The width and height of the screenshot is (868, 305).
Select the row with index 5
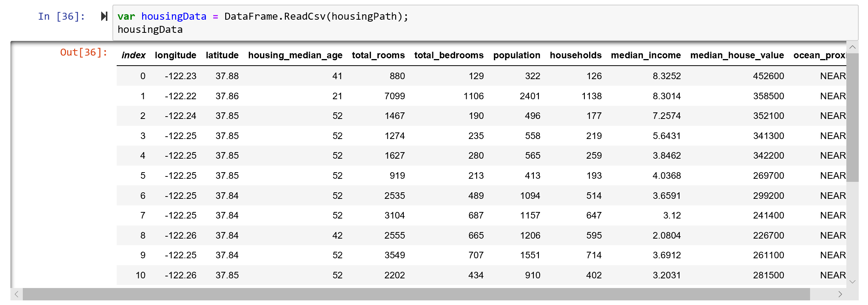click(x=386, y=175)
